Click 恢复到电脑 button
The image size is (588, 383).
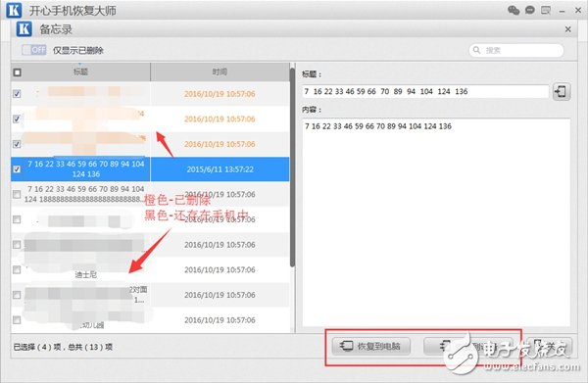370,346
